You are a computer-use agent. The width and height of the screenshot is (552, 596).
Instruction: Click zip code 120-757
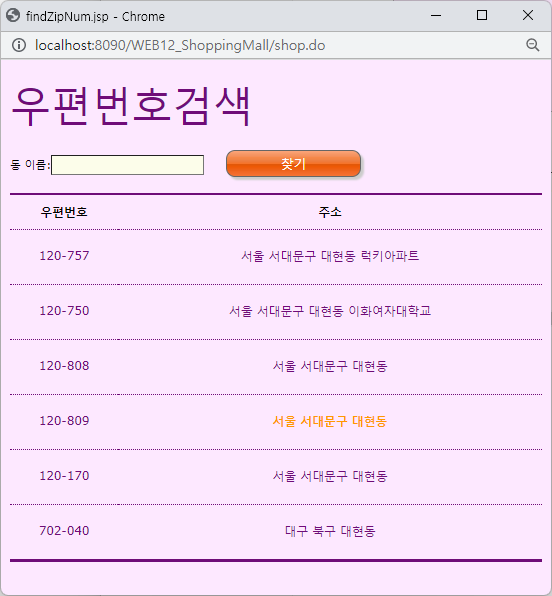64,256
